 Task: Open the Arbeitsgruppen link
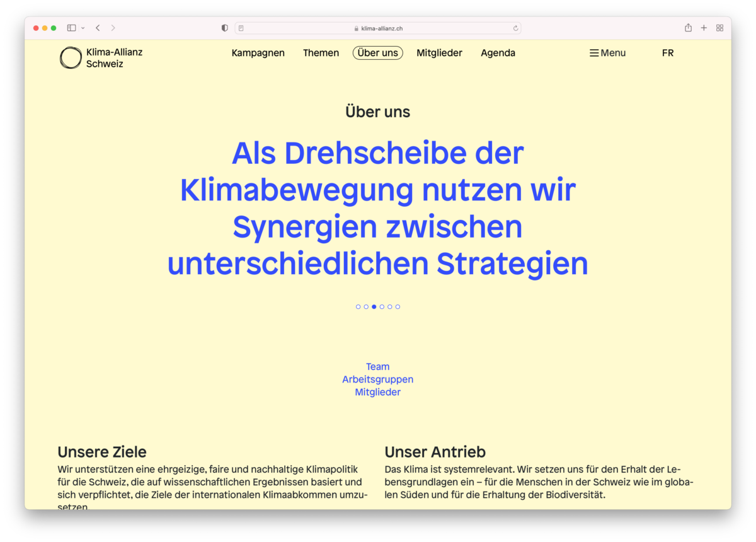(x=377, y=379)
